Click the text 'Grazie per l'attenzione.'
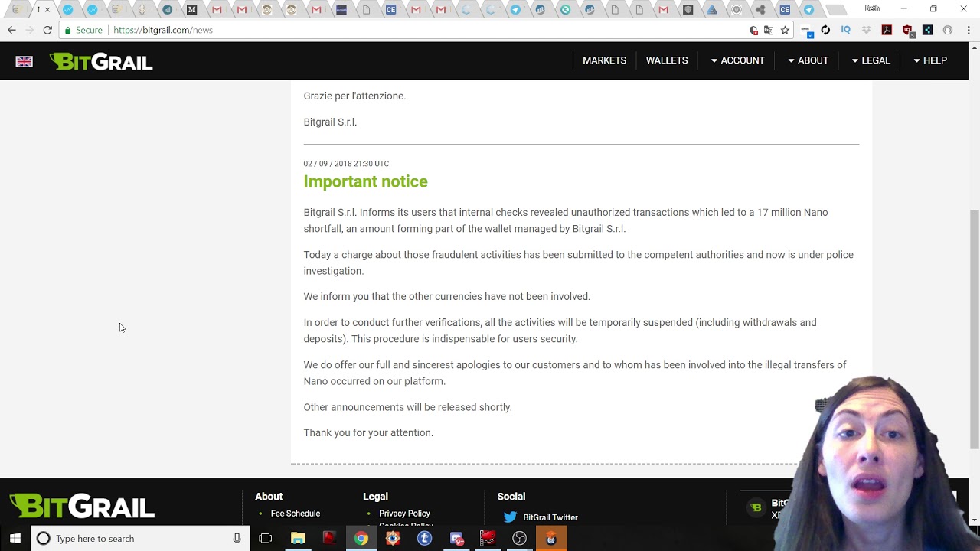Screen dimensions: 980x551 [354, 96]
